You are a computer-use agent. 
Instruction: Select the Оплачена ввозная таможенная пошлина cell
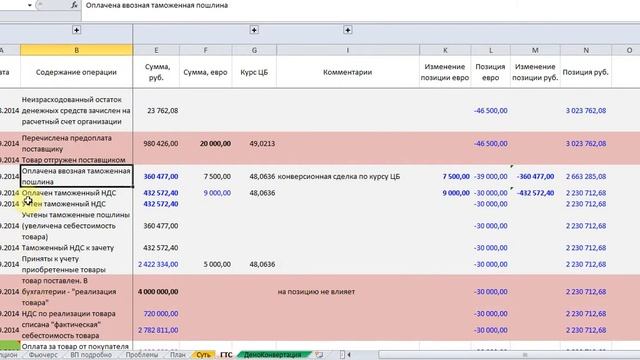click(x=76, y=176)
